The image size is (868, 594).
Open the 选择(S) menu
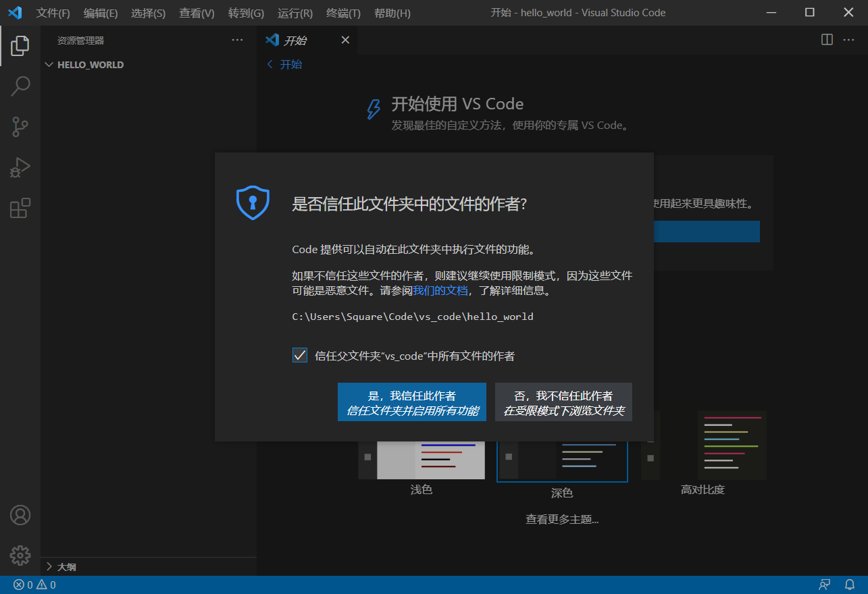pos(148,13)
